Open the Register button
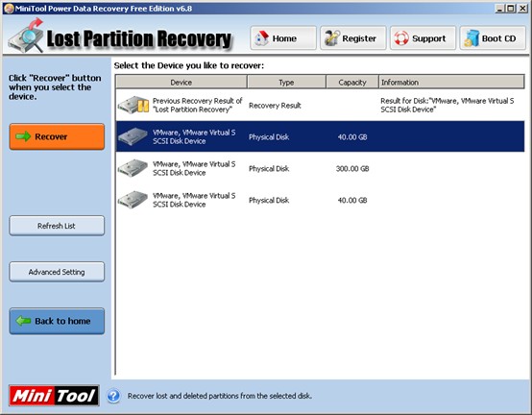The width and height of the screenshot is (532, 415). click(352, 38)
